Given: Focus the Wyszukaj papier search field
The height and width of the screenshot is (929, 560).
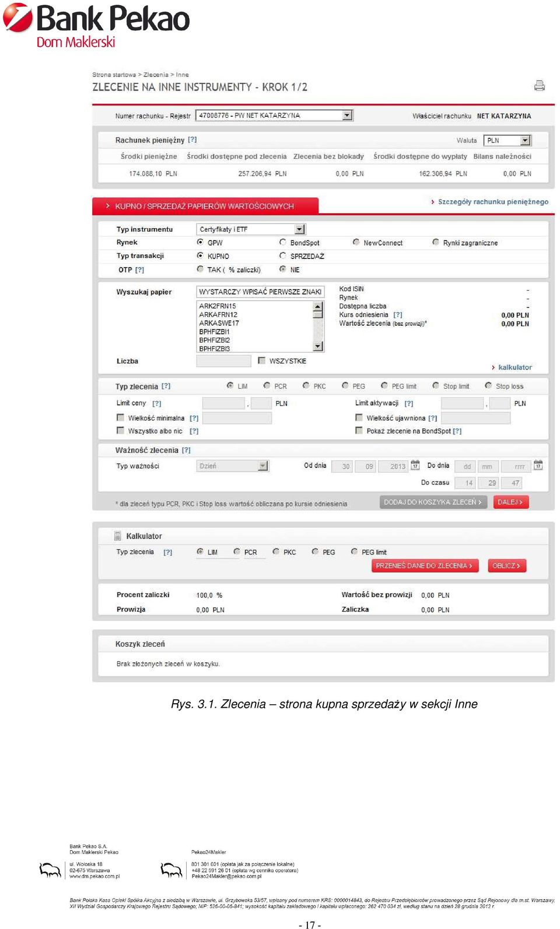Looking at the screenshot, I should click(x=260, y=292).
